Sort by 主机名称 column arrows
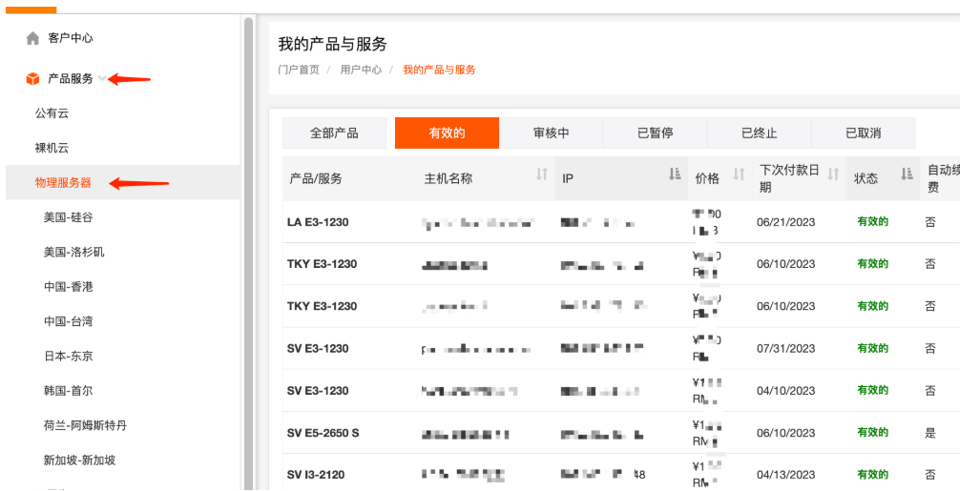The height and width of the screenshot is (491, 980). (542, 174)
